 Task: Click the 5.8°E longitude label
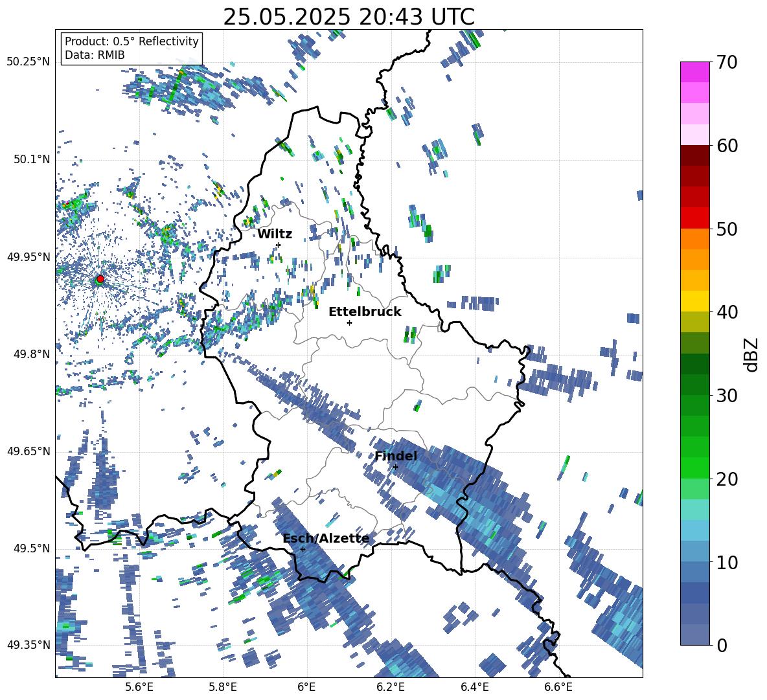tap(223, 687)
